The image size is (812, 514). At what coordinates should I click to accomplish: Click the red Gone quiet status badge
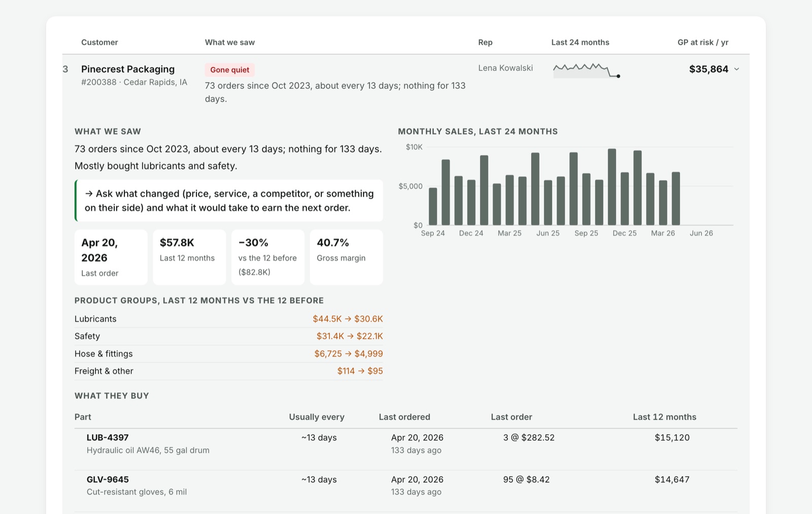tap(230, 70)
